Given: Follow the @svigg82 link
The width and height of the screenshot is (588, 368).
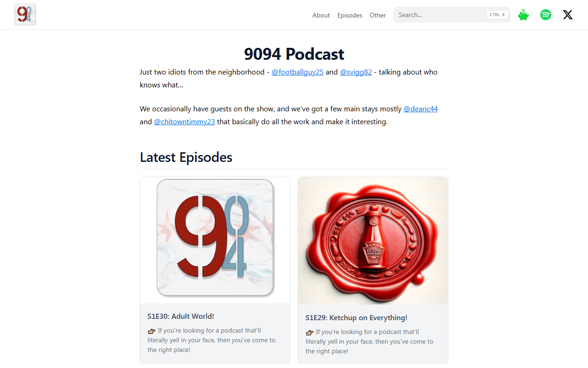Looking at the screenshot, I should coord(356,72).
